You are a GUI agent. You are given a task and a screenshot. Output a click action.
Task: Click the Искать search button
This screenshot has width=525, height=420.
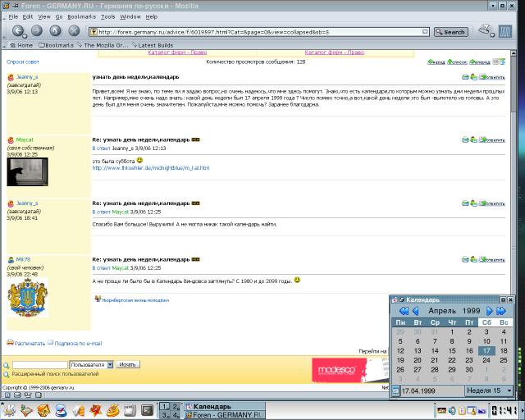coord(127,364)
